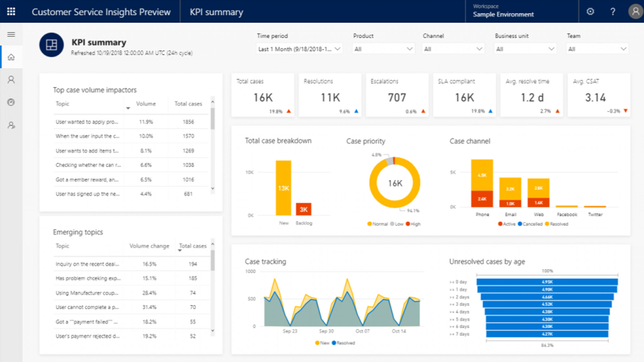Open the person-with-gear admin sidebar icon

tap(11, 125)
